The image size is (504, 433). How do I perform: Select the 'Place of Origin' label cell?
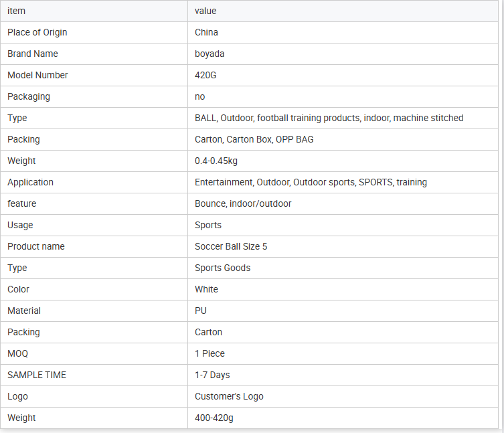click(x=37, y=32)
